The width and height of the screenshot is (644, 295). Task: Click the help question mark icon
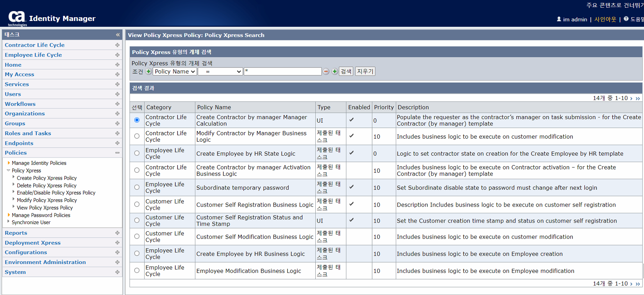click(x=626, y=19)
